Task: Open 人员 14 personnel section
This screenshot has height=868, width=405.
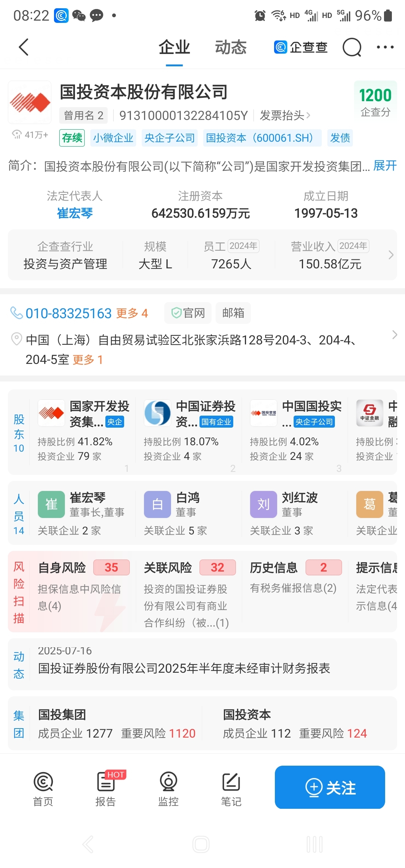Action: coord(19,514)
